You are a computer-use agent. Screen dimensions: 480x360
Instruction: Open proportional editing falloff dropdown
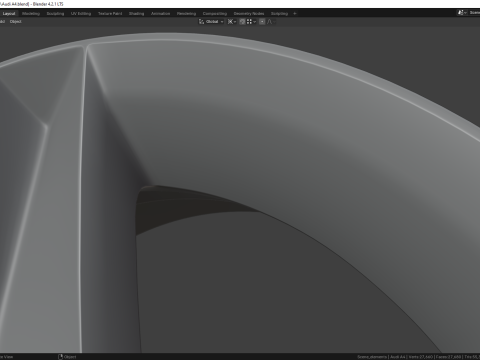pos(271,22)
